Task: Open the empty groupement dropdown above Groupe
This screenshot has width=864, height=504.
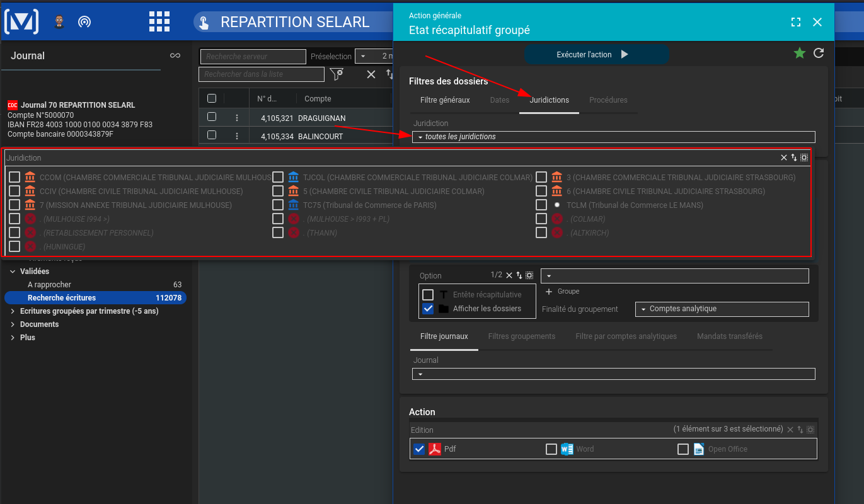Action: pos(675,276)
